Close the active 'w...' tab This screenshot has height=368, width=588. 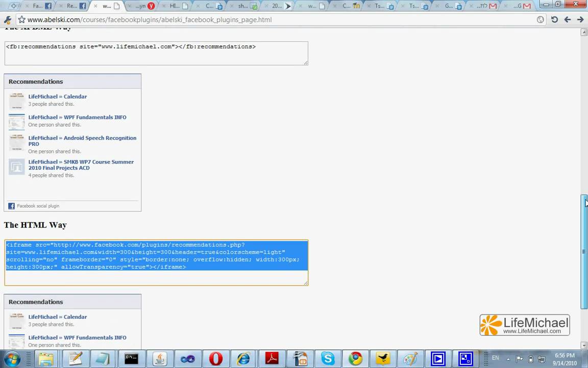point(95,6)
